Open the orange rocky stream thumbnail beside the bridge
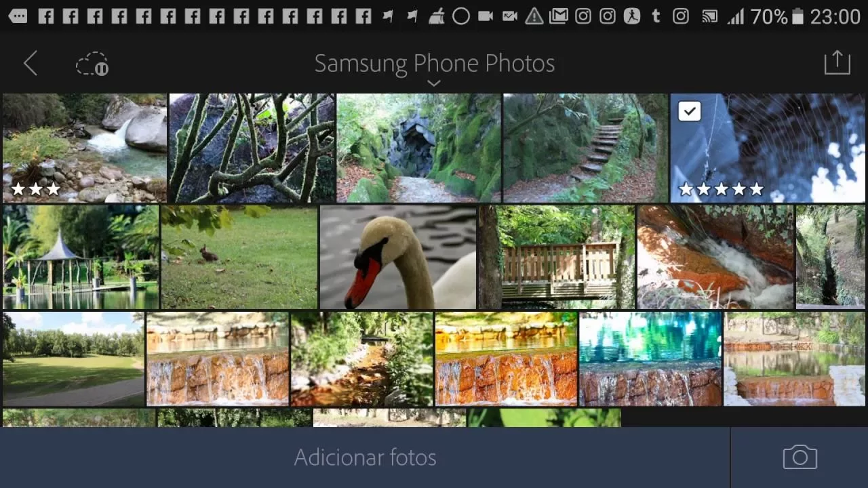868x488 pixels. [x=715, y=257]
